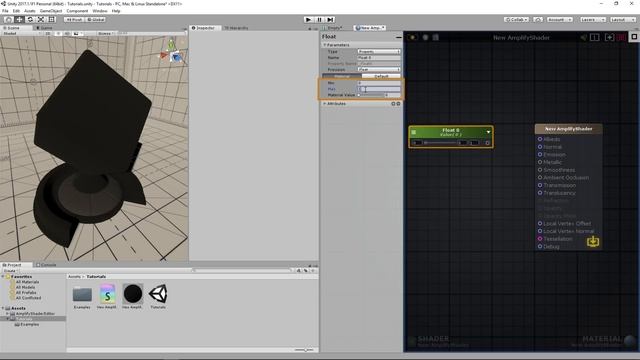This screenshot has height=360, width=640.
Task: Start Play mode with the play button
Action: point(309,20)
